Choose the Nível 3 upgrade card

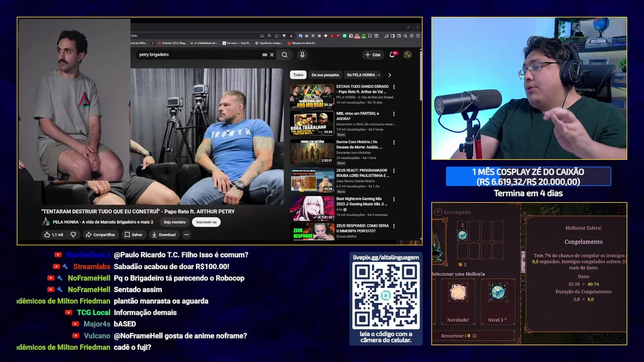[498, 302]
